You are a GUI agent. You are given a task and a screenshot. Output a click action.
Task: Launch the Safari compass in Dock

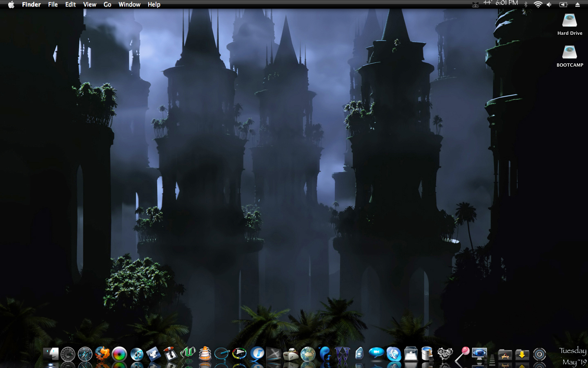tap(85, 354)
